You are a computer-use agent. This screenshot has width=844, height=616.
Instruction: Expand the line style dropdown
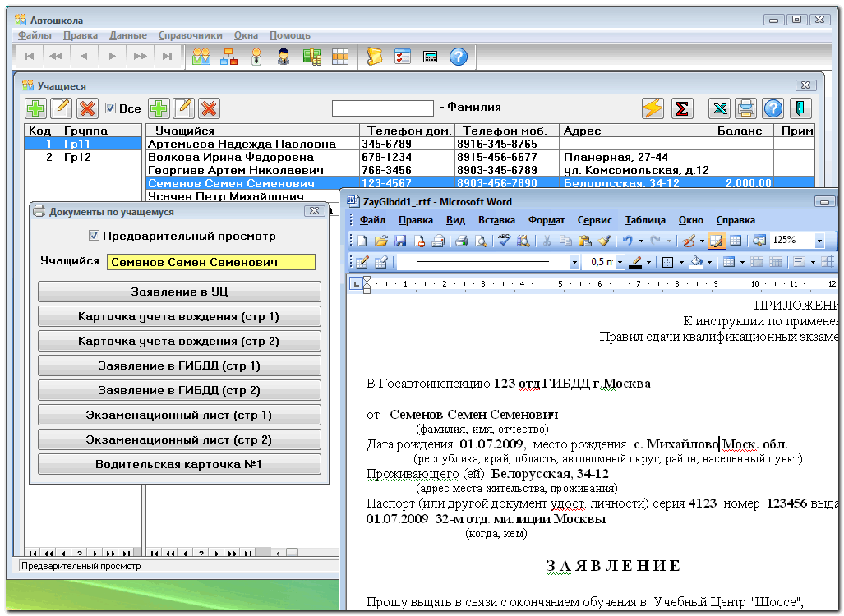[574, 263]
